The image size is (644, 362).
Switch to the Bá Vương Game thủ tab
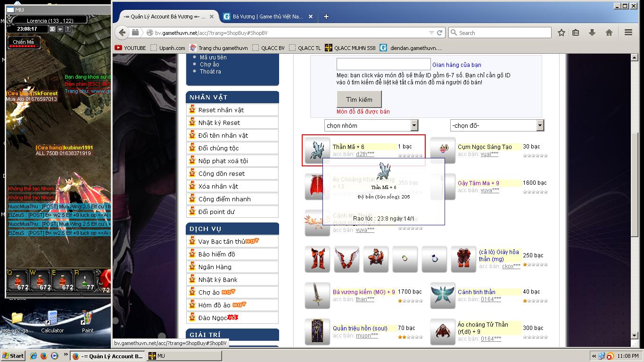(268, 16)
